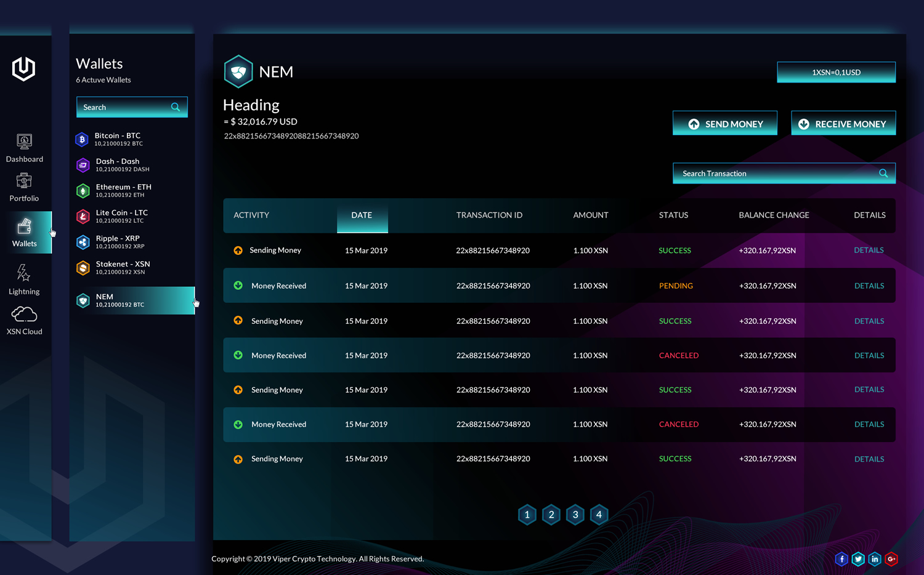Sort by the DATE column tab
This screenshot has width=924, height=575.
pos(362,215)
